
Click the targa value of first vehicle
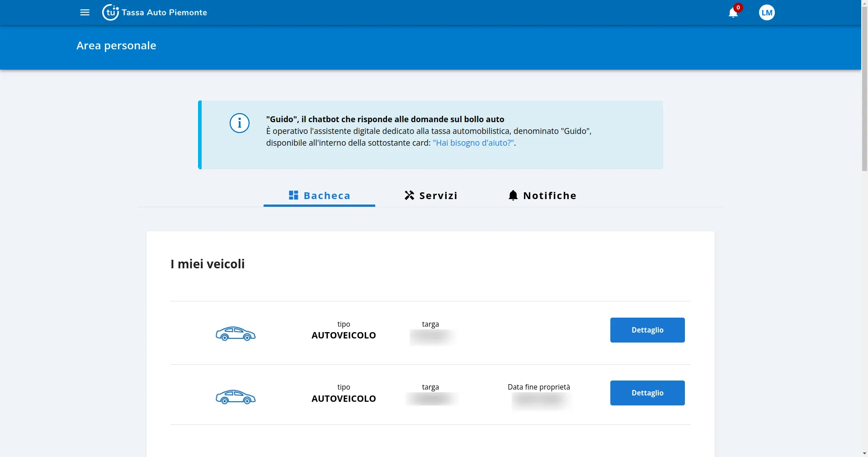coord(432,337)
